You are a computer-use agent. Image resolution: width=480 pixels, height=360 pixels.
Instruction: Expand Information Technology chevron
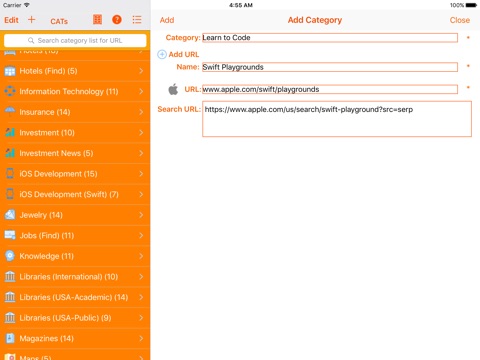tap(141, 91)
